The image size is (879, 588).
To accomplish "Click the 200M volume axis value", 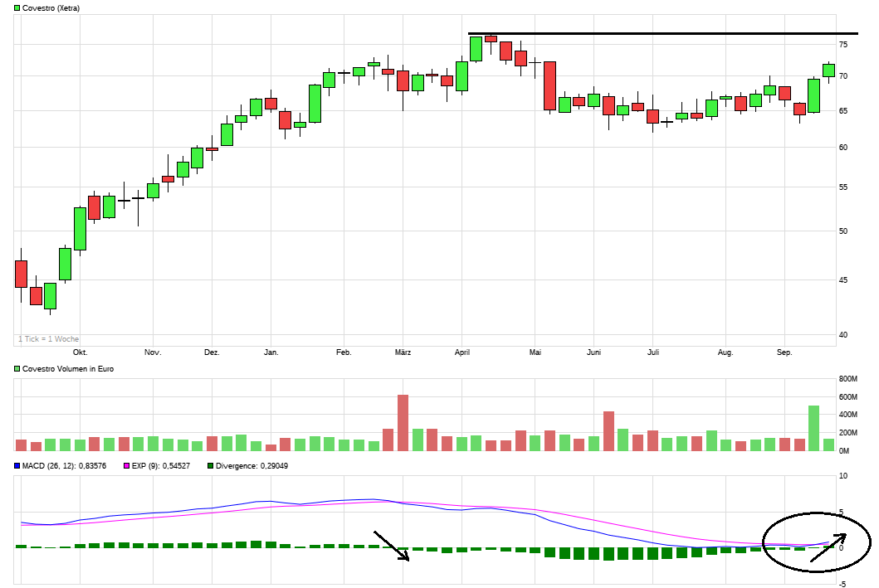I will point(848,432).
